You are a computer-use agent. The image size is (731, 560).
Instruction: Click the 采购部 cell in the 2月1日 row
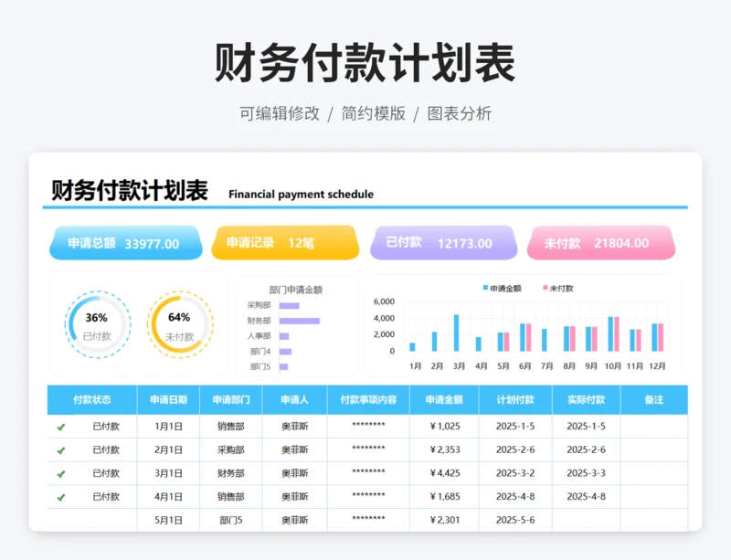(x=231, y=449)
